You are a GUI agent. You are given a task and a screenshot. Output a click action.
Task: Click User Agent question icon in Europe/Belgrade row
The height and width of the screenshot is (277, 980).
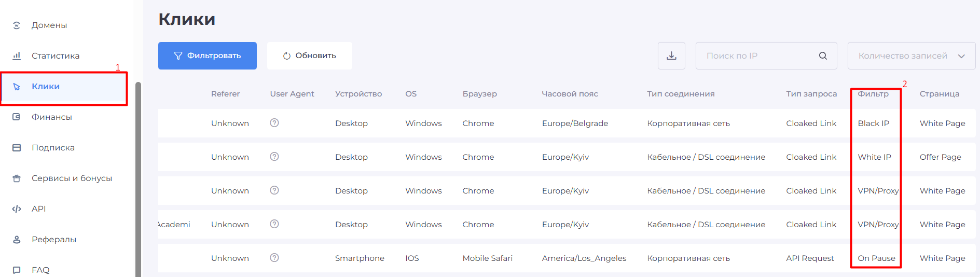(274, 123)
